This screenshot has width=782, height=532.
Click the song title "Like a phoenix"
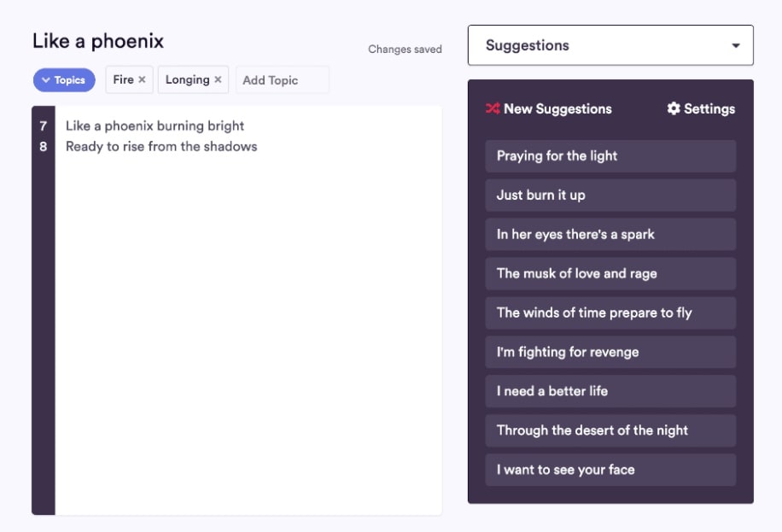pyautogui.click(x=99, y=41)
